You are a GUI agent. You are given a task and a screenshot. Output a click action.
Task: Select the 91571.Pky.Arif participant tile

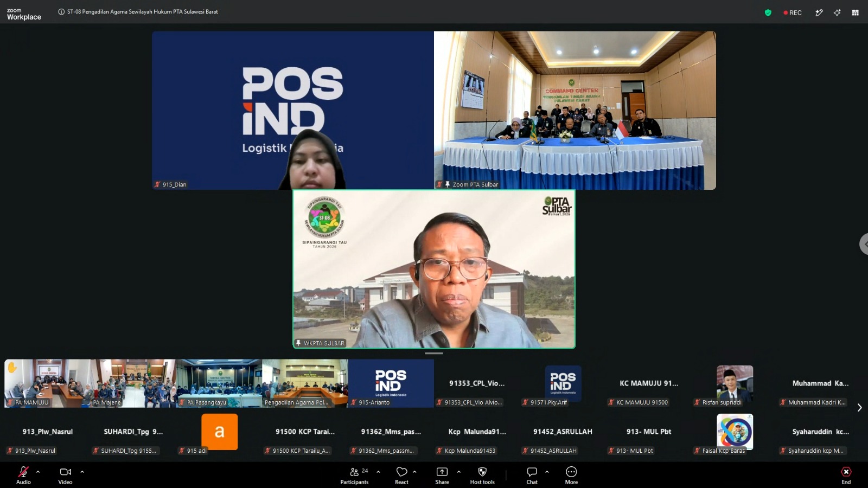(x=563, y=383)
